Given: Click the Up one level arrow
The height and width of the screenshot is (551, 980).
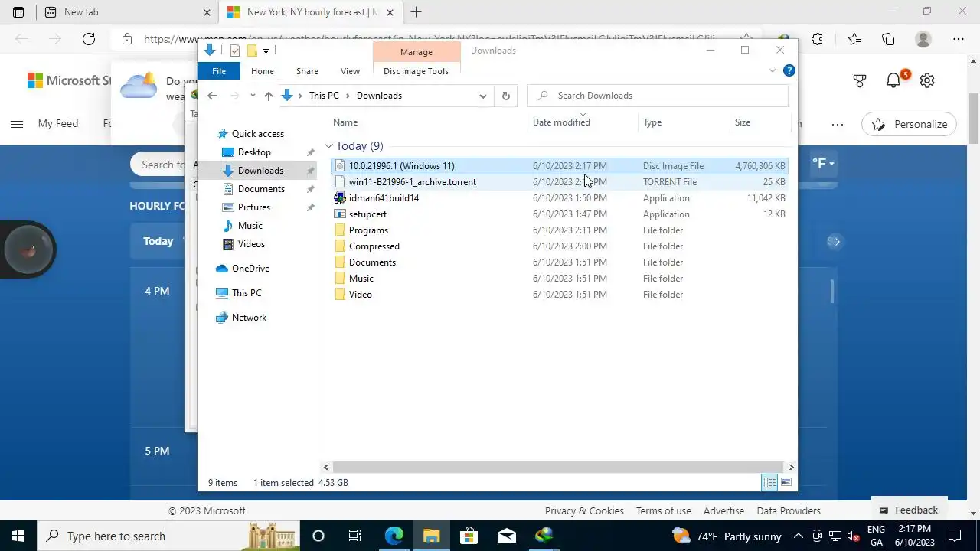Looking at the screenshot, I should [268, 96].
